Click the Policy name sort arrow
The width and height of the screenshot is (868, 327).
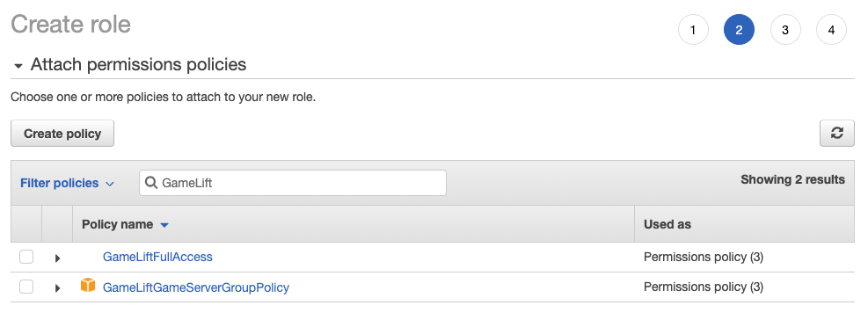point(164,225)
